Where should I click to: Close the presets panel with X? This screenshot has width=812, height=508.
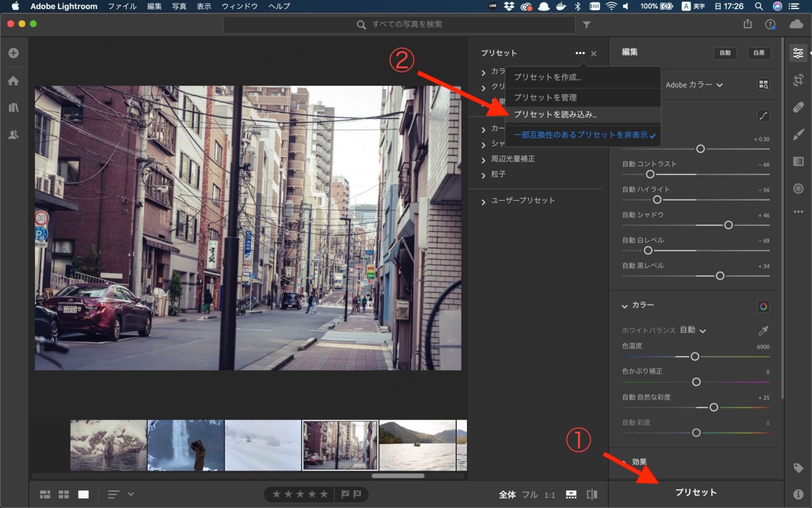pyautogui.click(x=594, y=54)
